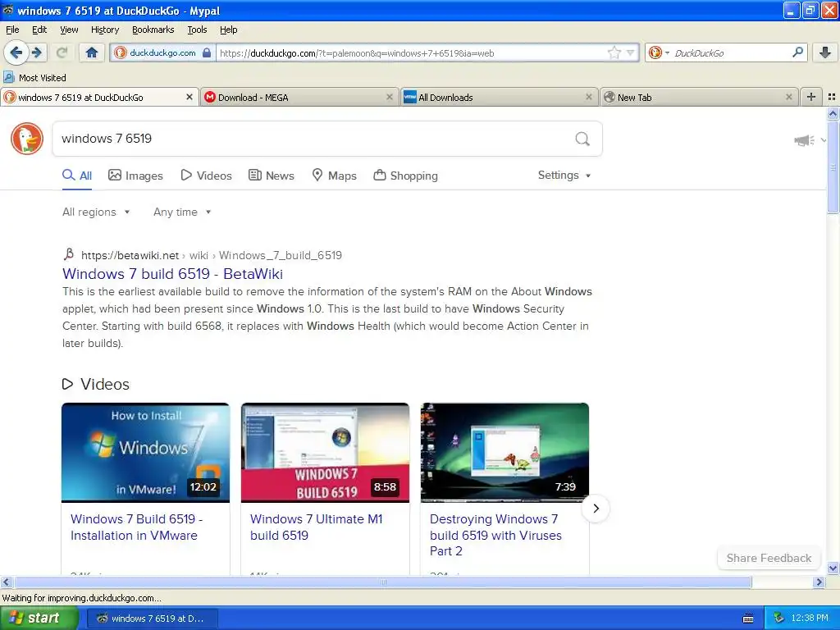The width and height of the screenshot is (840, 630).
Task: Open the aurora desktop video thumbnail
Action: pos(504,453)
